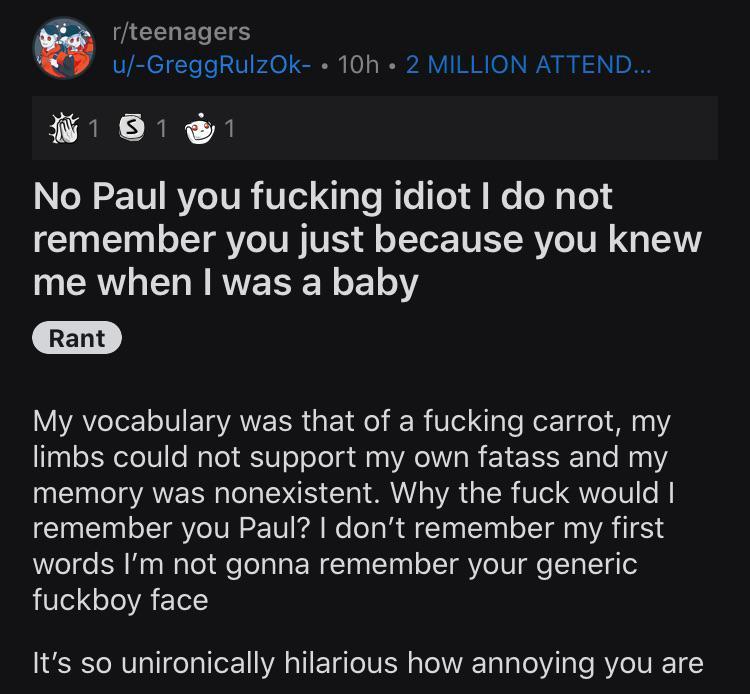Screen dimensions: 750x694
Task: Open the r/teenagers subreddit link
Action: click(181, 33)
